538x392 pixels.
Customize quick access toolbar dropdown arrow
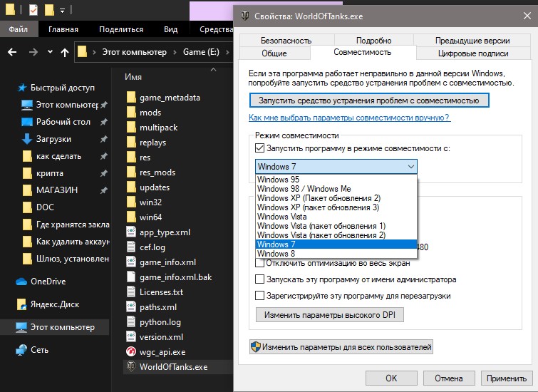(62, 10)
